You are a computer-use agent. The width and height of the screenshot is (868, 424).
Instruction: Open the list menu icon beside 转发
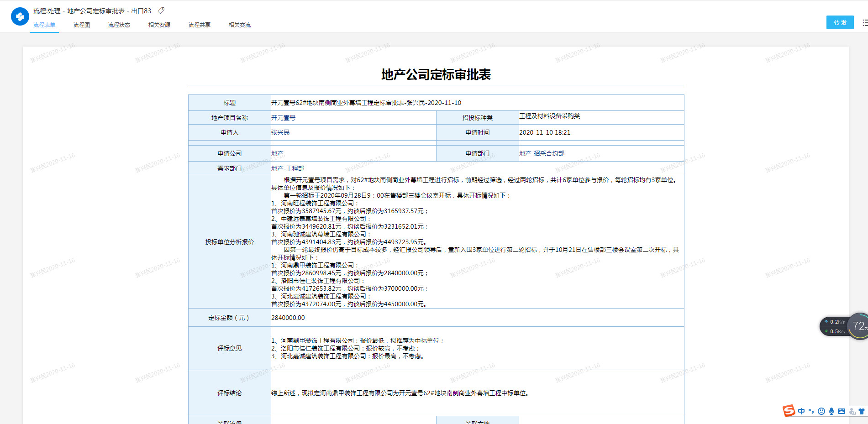[864, 22]
